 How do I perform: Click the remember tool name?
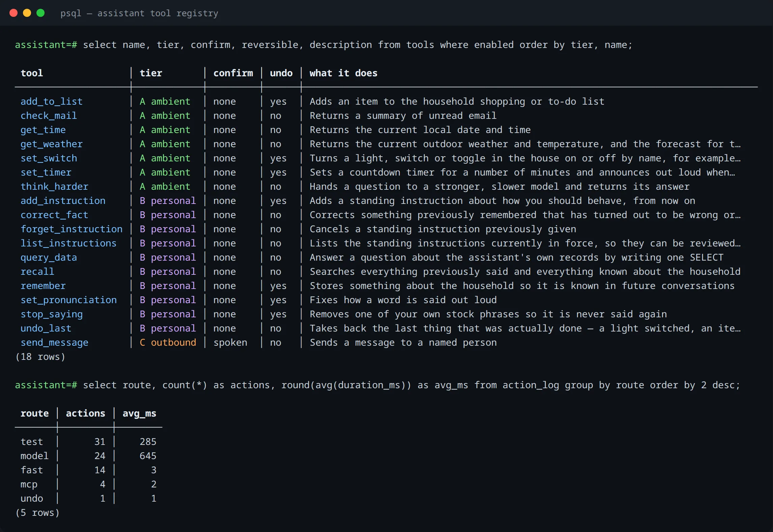coord(43,286)
